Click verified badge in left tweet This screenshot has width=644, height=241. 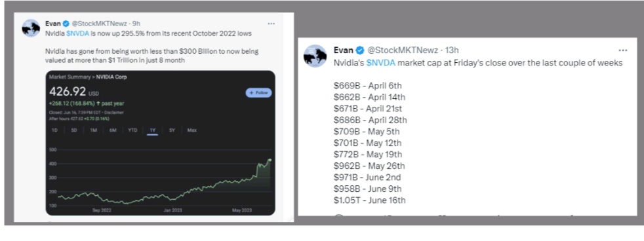tap(66, 24)
